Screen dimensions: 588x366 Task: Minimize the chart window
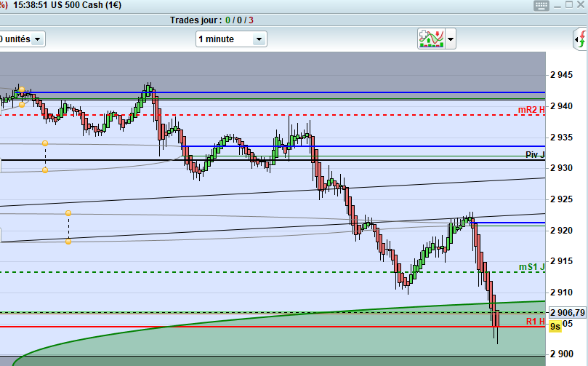click(x=557, y=5)
